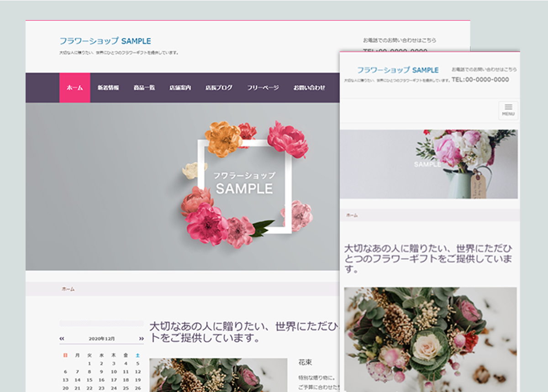548x392 pixels.
Task: Click the mobile hero flower vase banner
Action: (x=429, y=164)
